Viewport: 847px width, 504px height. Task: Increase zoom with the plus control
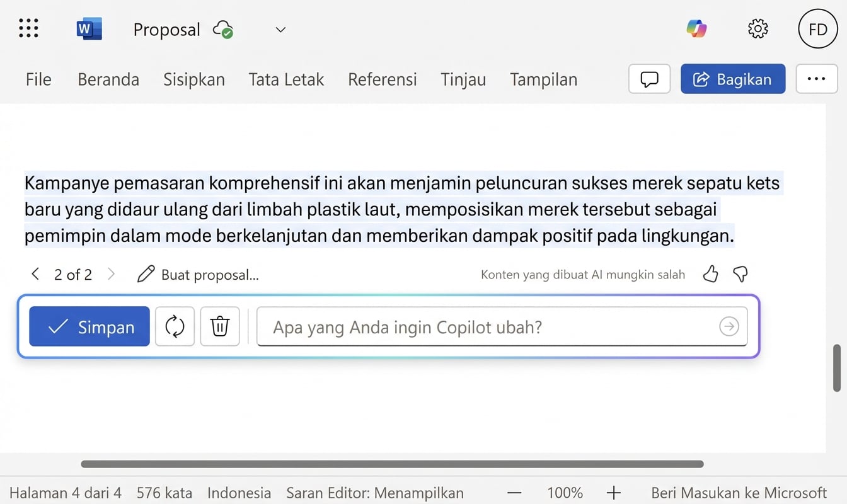(613, 493)
